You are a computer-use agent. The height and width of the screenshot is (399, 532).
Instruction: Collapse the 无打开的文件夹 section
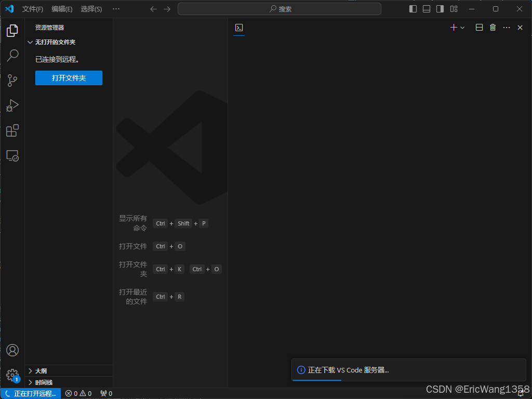[x=69, y=42]
